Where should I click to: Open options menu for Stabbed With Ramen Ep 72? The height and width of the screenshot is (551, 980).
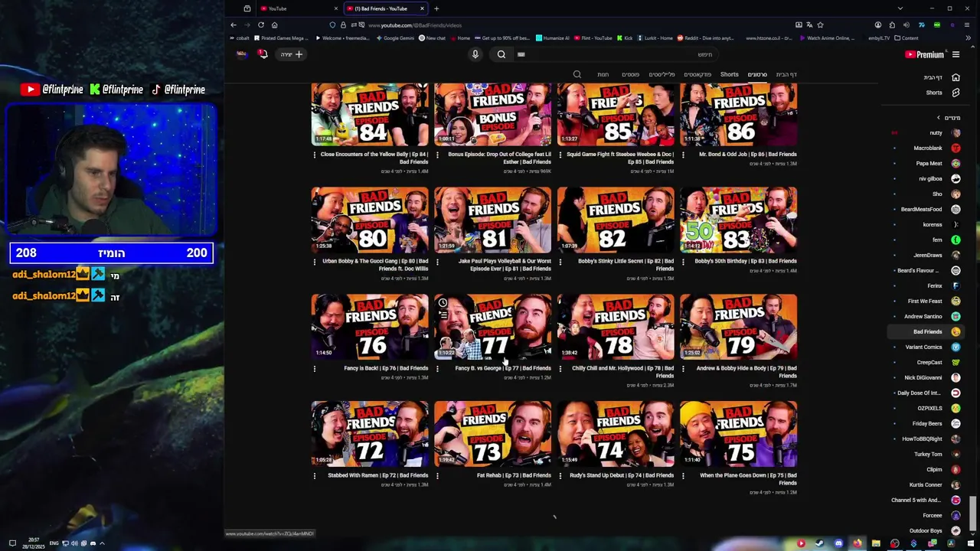[314, 475]
